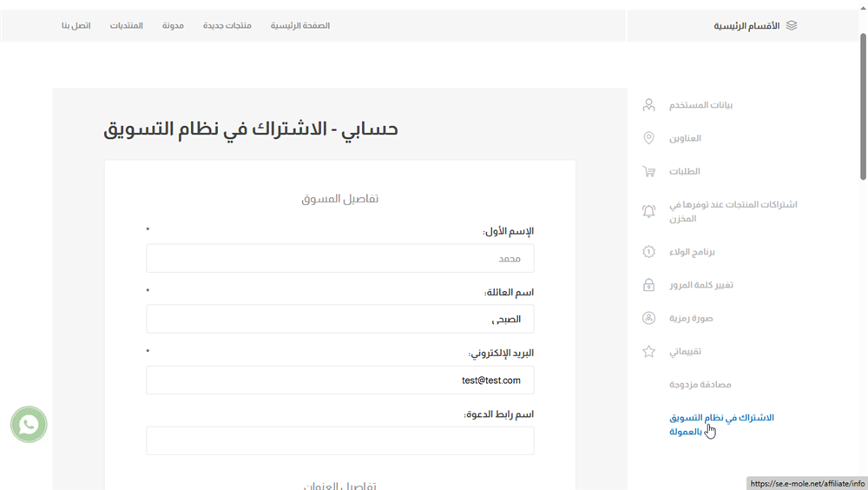The width and height of the screenshot is (868, 490).
Task: Open the floating WhatsApp chat button
Action: click(29, 425)
